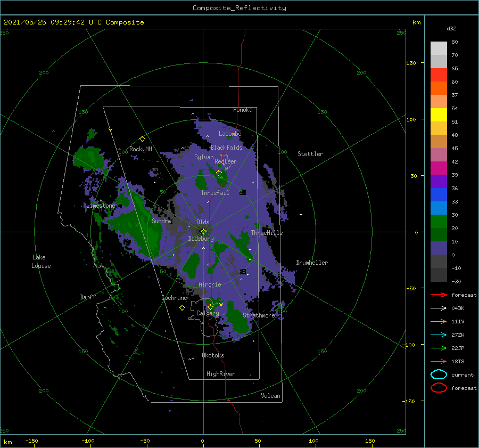The height and width of the screenshot is (448, 479).
Task: Click the ThreeHills town label
Action: 267,233
